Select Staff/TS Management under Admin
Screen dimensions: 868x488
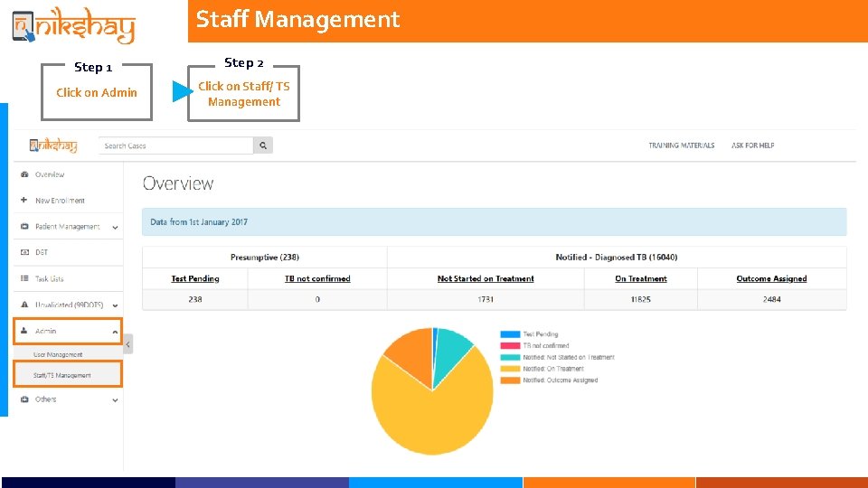62,375
